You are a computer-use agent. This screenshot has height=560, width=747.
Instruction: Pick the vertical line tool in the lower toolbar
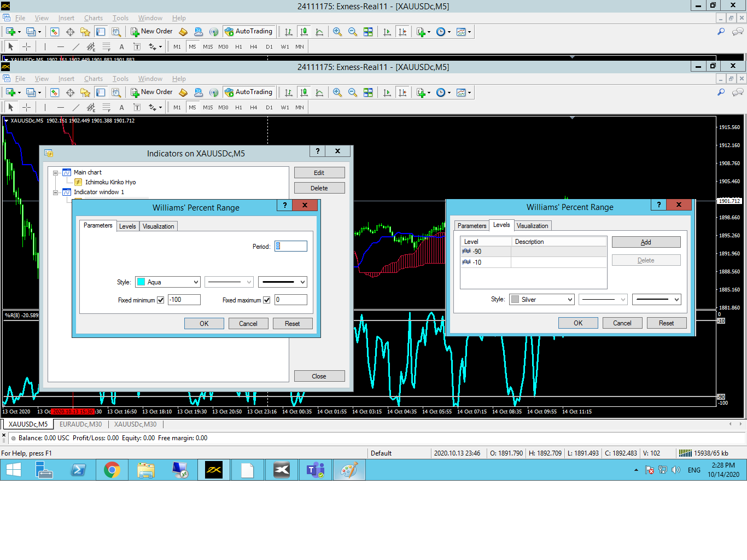coord(45,107)
